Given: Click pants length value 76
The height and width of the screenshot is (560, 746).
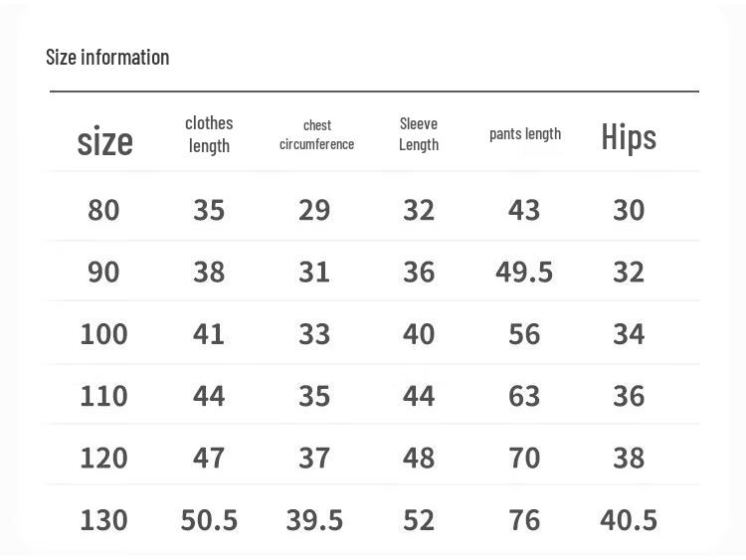Looking at the screenshot, I should (524, 519).
